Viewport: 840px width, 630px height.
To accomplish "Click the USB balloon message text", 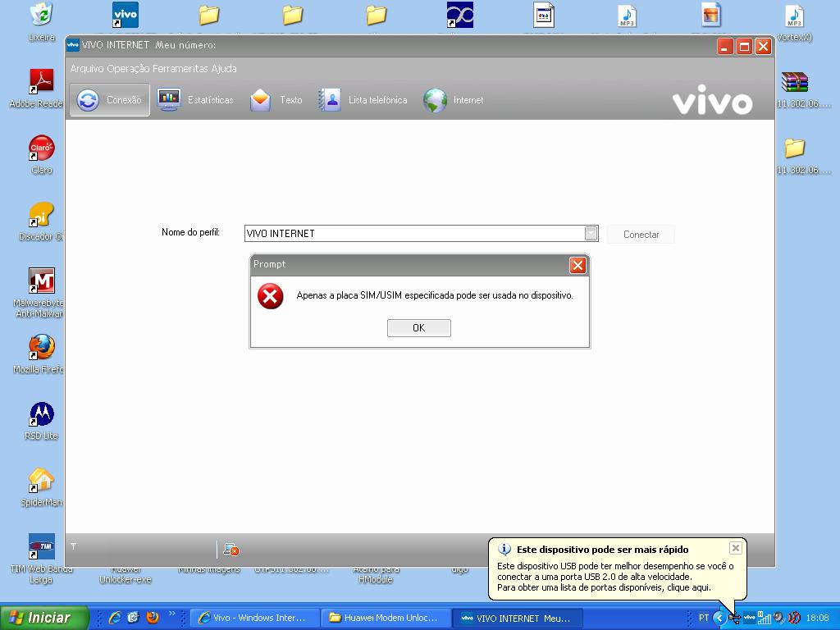I will click(x=615, y=577).
